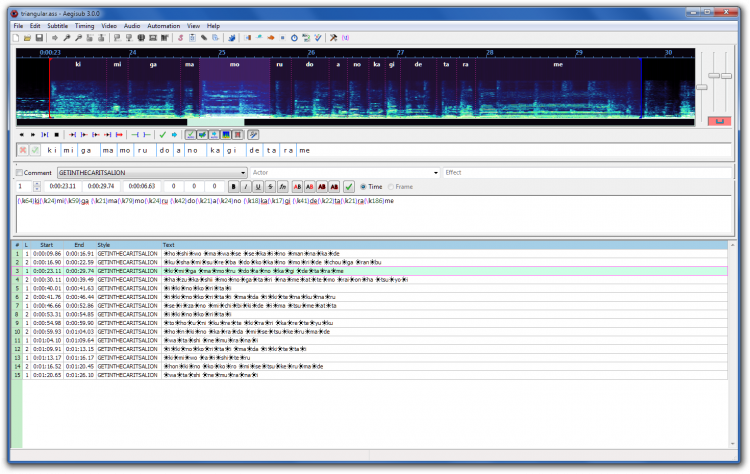Select the Time radio button
Image resolution: width=750 pixels, height=474 pixels.
[x=364, y=186]
